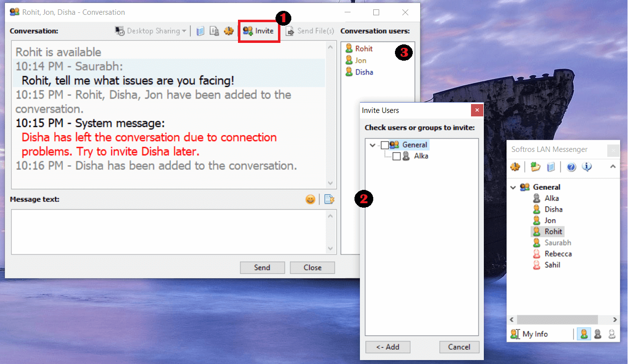The height and width of the screenshot is (364, 628).
Task: Open message history from the conversation toolbar
Action: pos(200,31)
